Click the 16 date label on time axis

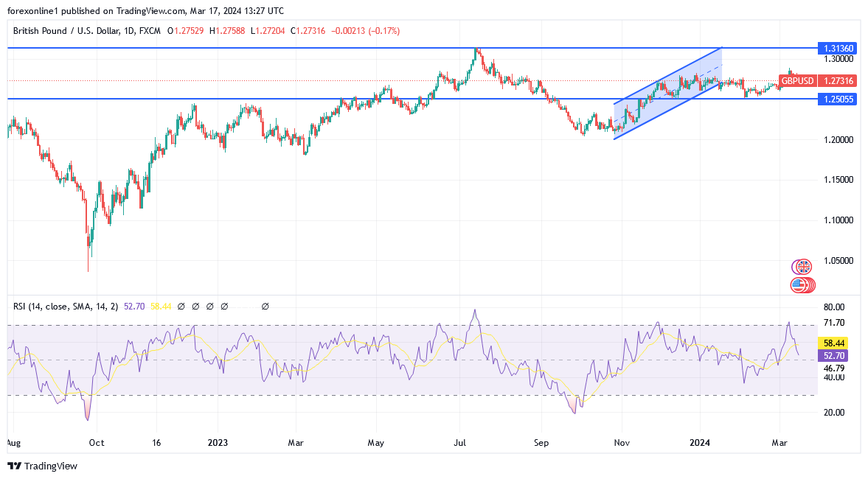click(156, 443)
